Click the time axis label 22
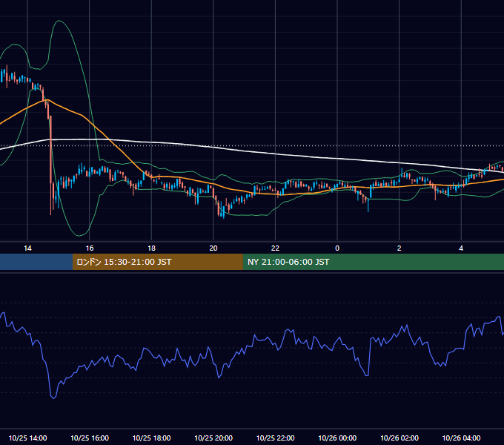This screenshot has width=504, height=445. click(x=275, y=248)
